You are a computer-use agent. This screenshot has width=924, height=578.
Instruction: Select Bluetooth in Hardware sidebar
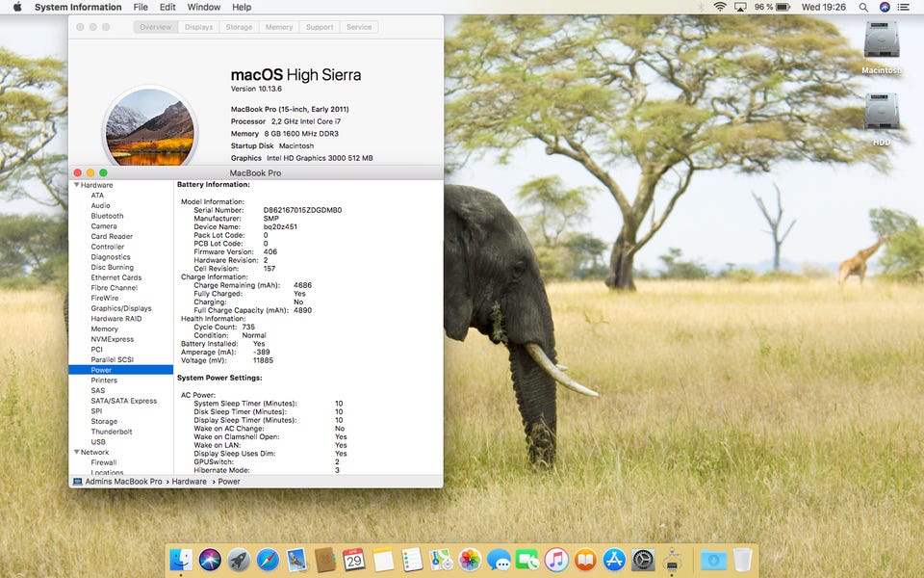pos(107,216)
